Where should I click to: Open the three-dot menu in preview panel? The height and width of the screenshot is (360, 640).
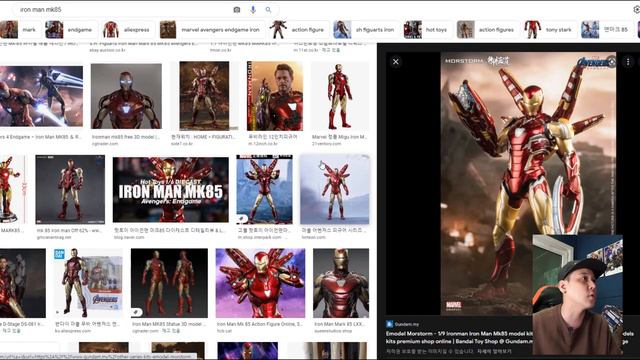[628, 62]
